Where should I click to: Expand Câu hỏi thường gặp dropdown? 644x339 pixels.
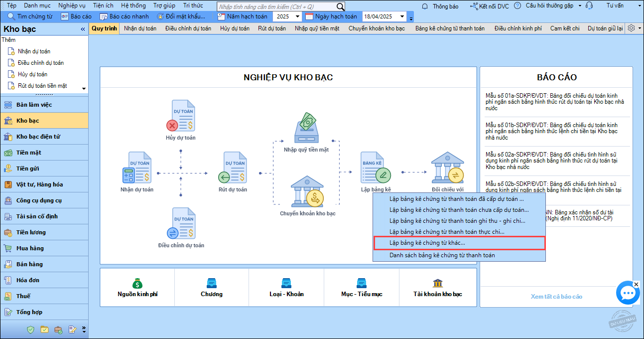[579, 6]
